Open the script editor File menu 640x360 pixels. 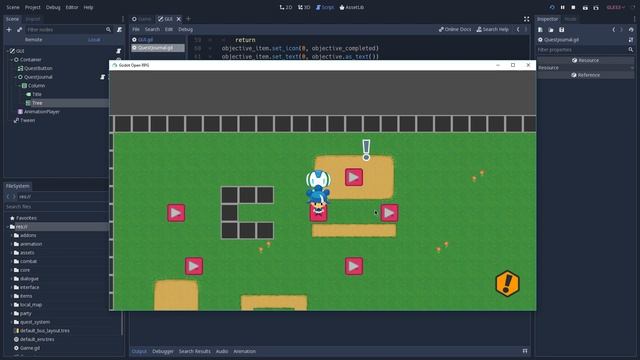(136, 29)
